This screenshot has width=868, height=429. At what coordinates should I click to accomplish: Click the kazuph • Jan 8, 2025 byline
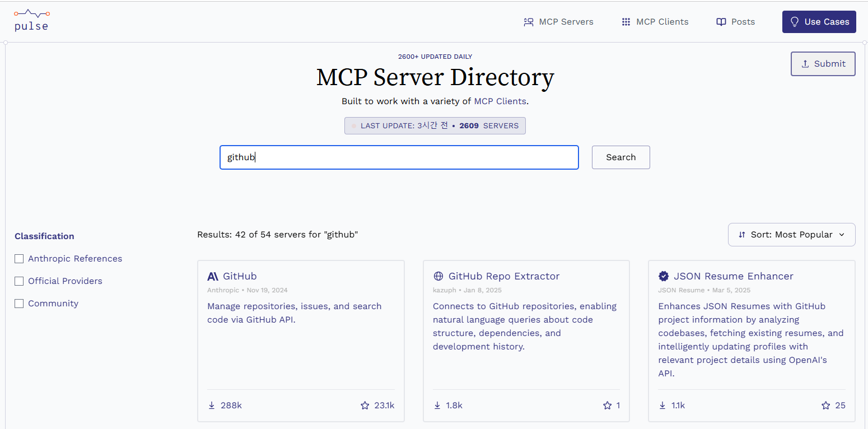pos(467,290)
